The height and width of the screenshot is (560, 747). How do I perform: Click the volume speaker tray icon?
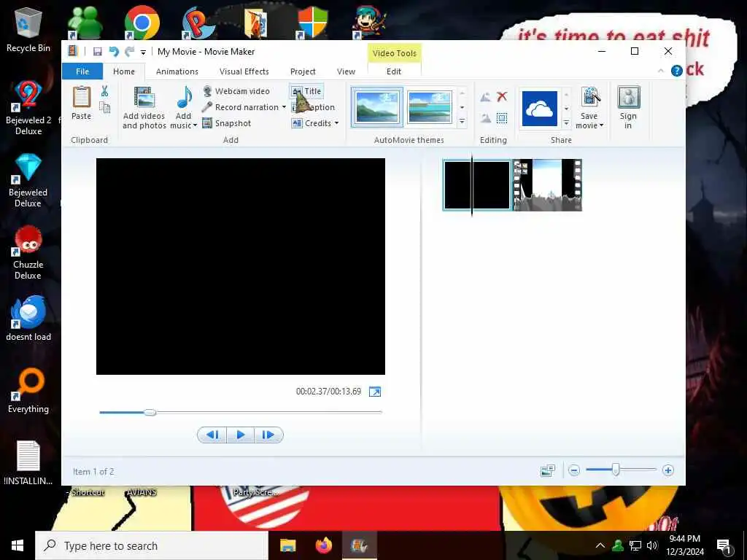[x=652, y=545]
